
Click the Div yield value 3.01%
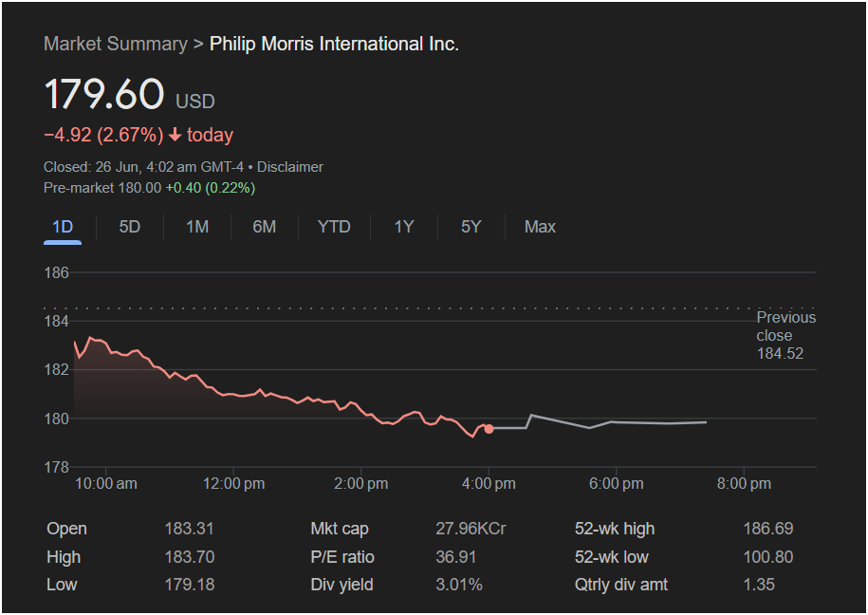click(x=459, y=585)
